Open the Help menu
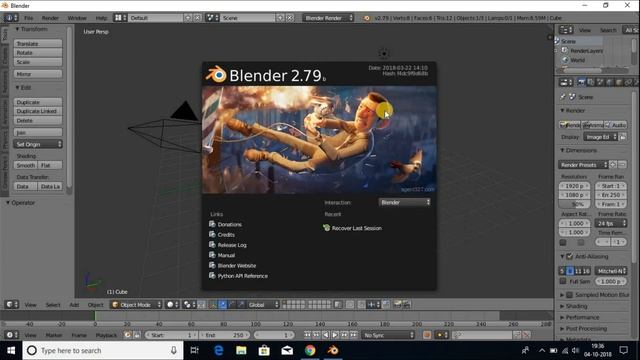Screen dimensions: 640x360 (x=101, y=18)
